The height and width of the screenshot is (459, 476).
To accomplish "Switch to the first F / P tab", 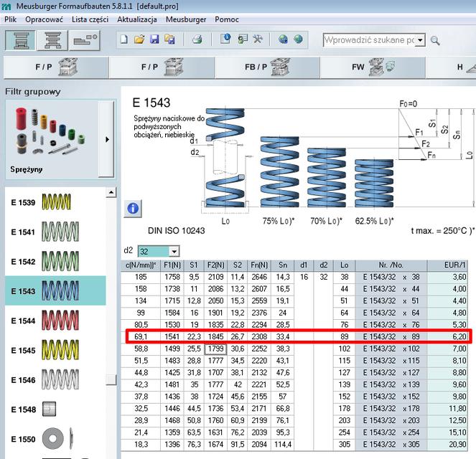I will 56,67.
